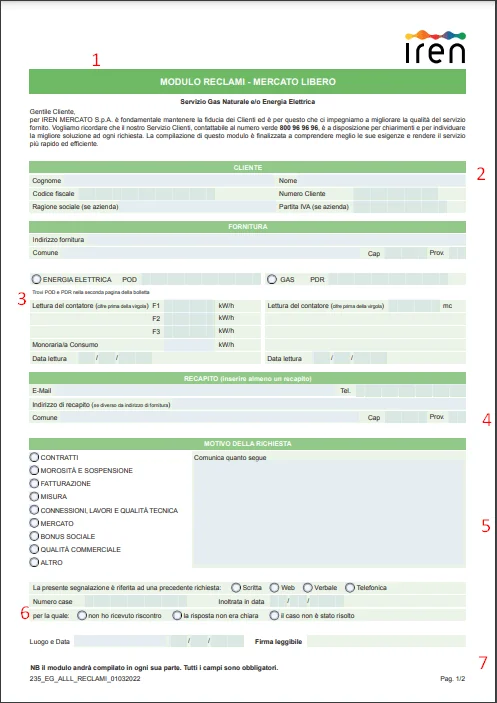Select the GAS radio button
This screenshot has width=497, height=703.
272,279
